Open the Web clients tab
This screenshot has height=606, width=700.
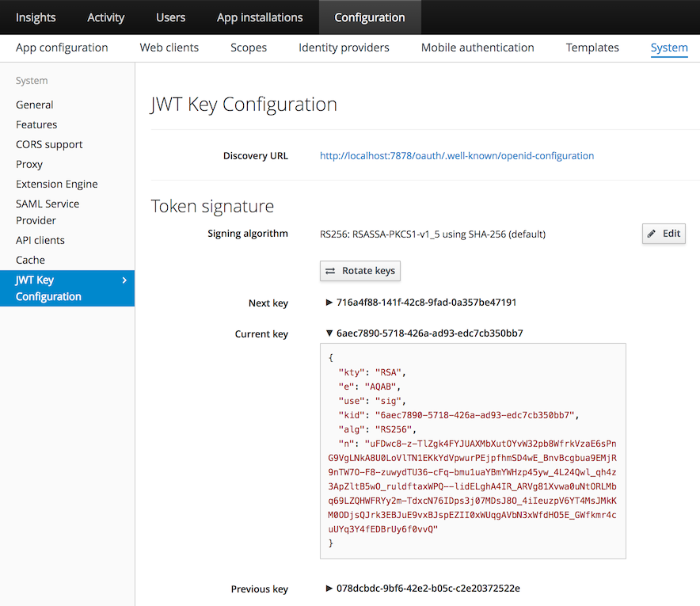coord(169,48)
